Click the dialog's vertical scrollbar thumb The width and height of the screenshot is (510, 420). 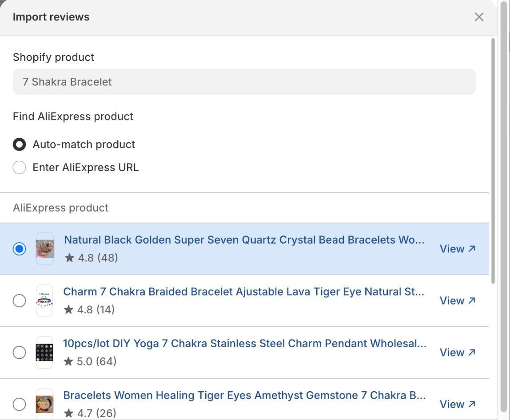[x=493, y=161]
